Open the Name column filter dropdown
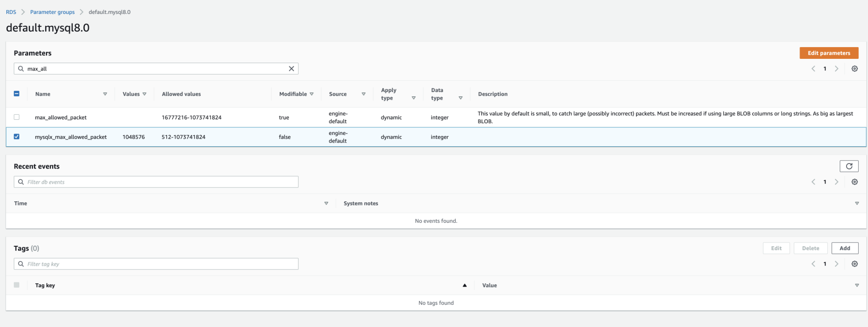The height and width of the screenshot is (327, 868). [x=105, y=94]
